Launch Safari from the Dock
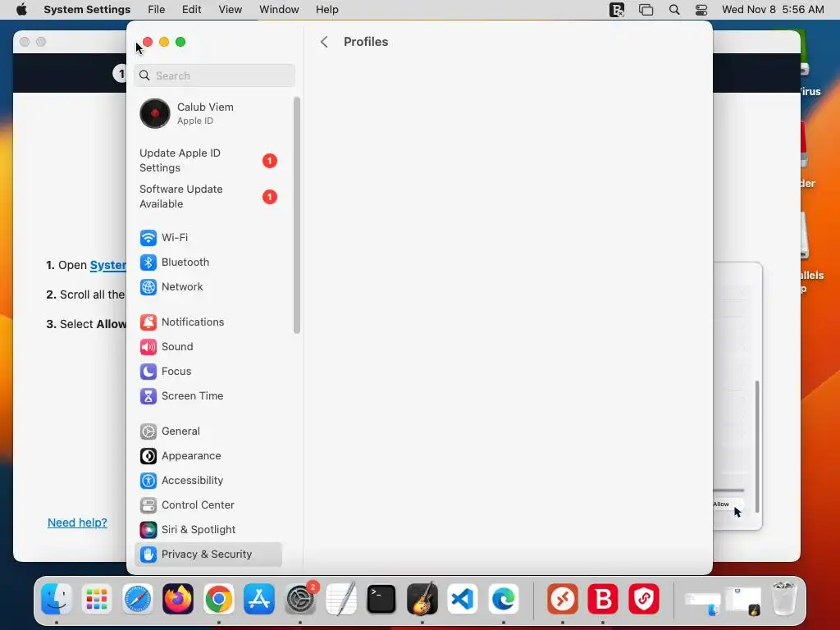The image size is (840, 630). [x=138, y=599]
